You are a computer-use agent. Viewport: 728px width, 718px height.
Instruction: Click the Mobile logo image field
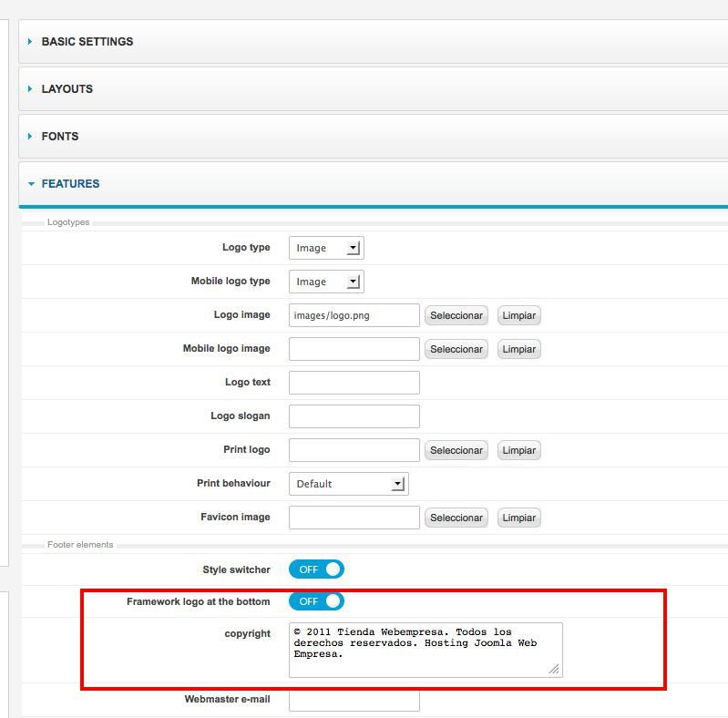(x=354, y=349)
